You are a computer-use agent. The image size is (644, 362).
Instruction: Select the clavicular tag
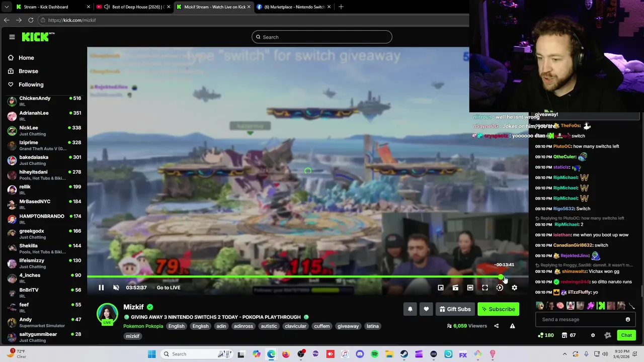(x=295, y=326)
